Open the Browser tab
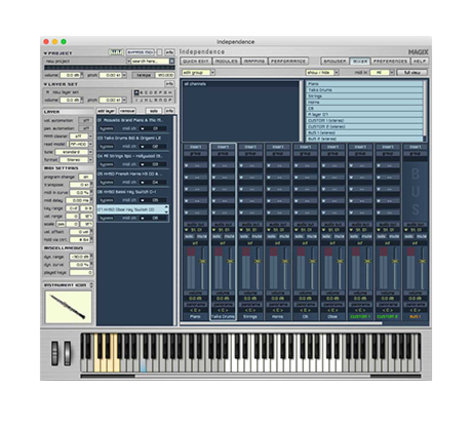The height and width of the screenshot is (427, 472). click(335, 61)
